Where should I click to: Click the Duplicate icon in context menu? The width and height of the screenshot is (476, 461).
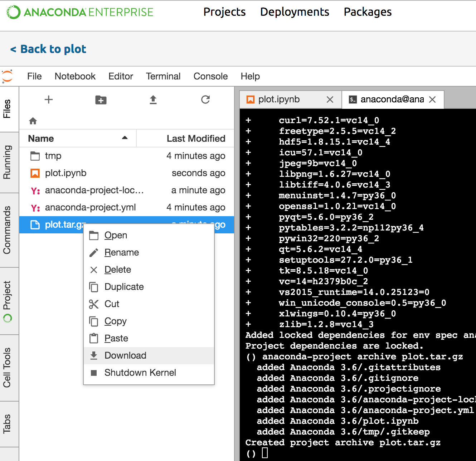tap(94, 287)
